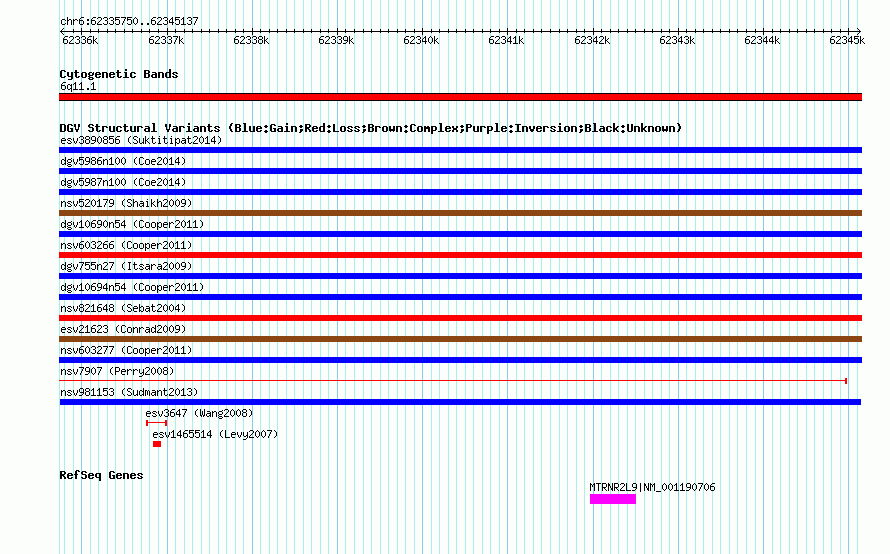
Task: Select nsv520179 (Shaikh2009) variant label
Action: (x=126, y=203)
